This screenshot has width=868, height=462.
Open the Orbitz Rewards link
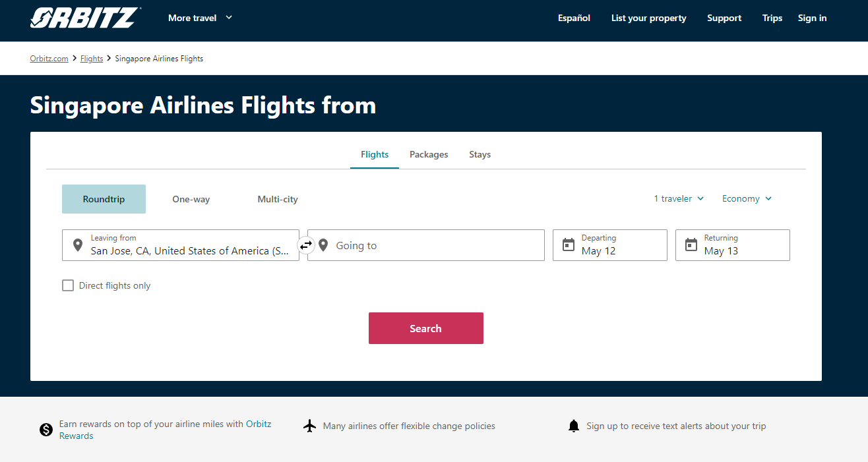click(x=258, y=424)
